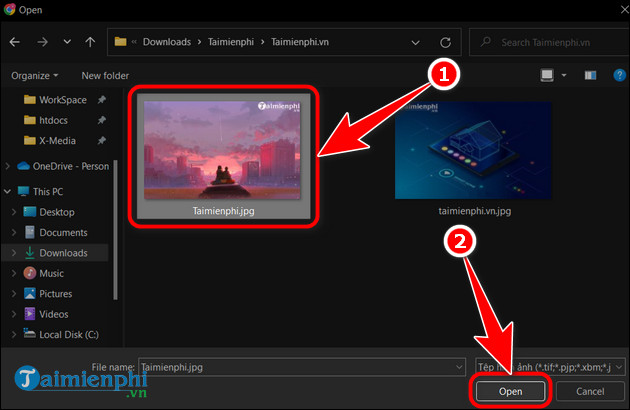Viewport: 630px width, 410px height.
Task: Click the Forward navigation arrow
Action: pos(41,43)
